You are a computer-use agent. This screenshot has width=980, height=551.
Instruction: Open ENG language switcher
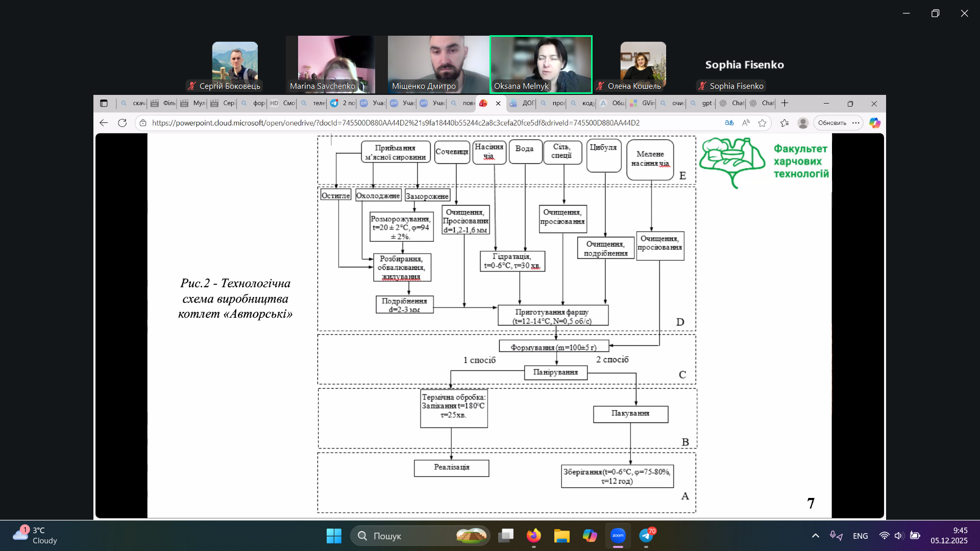tap(860, 536)
